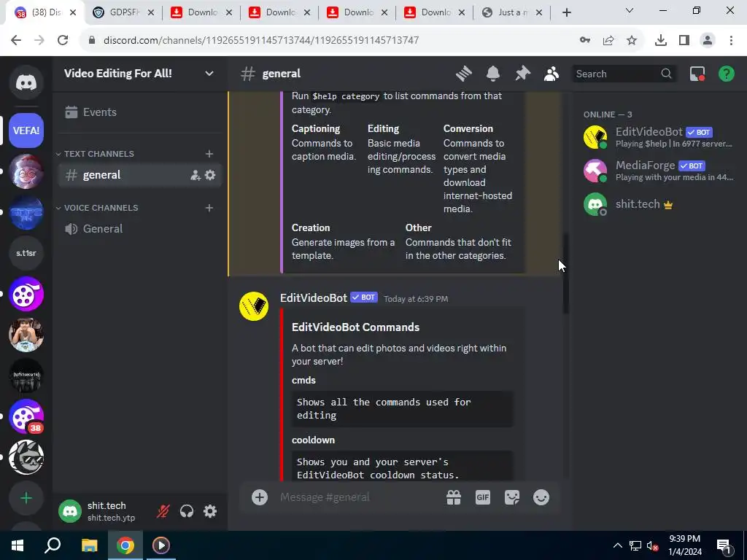The height and width of the screenshot is (560, 747).
Task: Open the server with the Santa avatar
Action: point(26,171)
